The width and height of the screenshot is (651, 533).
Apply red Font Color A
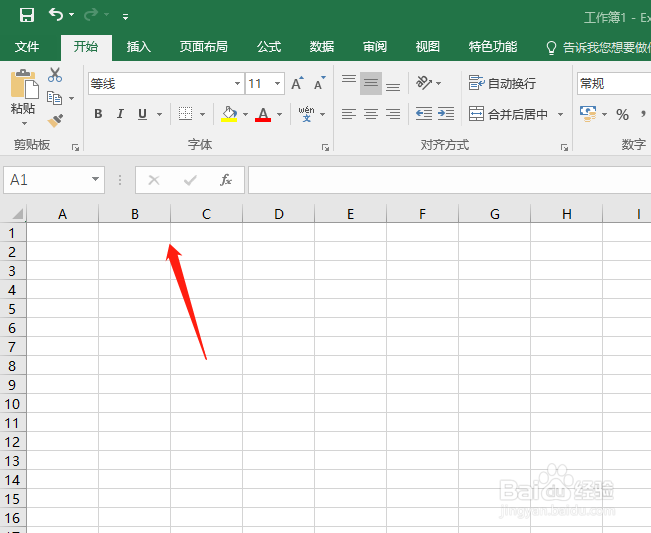click(x=263, y=114)
